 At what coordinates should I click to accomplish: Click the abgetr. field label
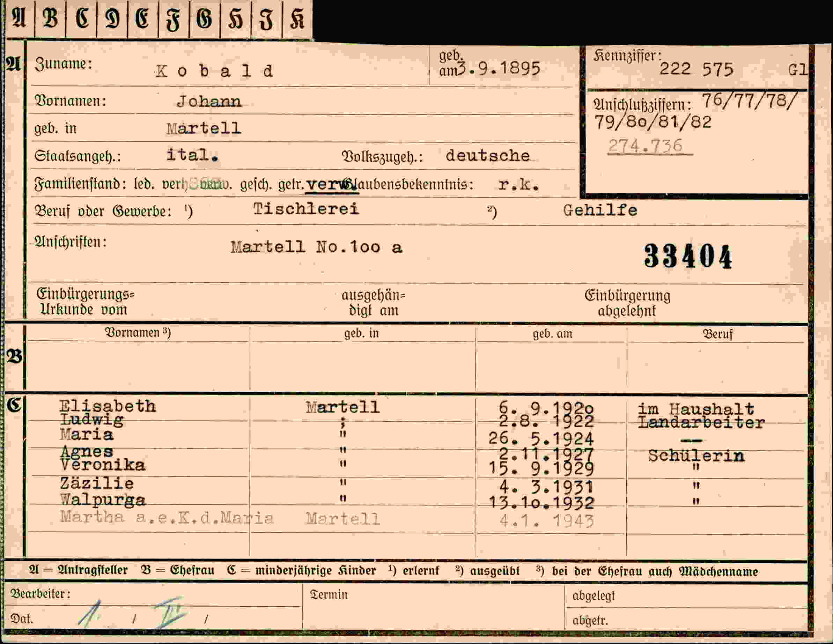point(590,620)
